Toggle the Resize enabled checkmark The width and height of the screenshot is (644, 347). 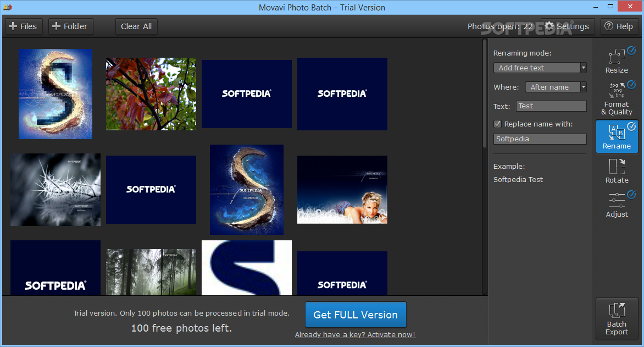tap(631, 51)
